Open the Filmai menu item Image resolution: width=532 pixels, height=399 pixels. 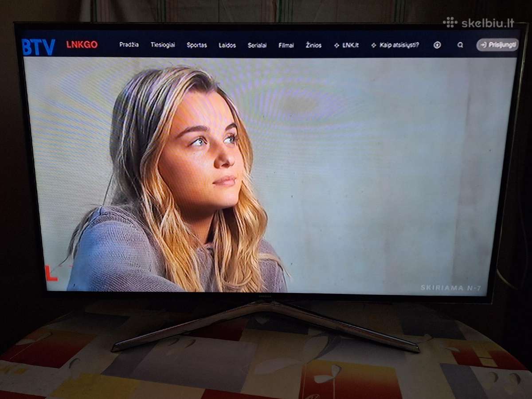click(x=286, y=45)
